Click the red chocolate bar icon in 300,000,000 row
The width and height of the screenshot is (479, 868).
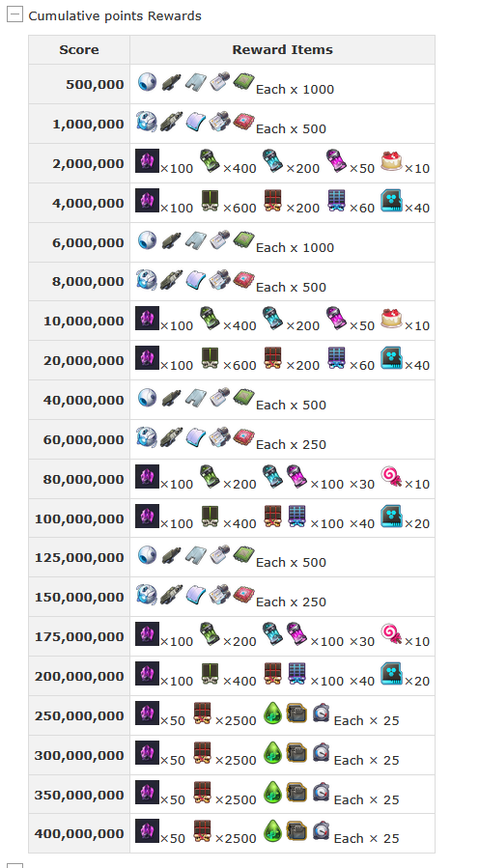pos(203,752)
